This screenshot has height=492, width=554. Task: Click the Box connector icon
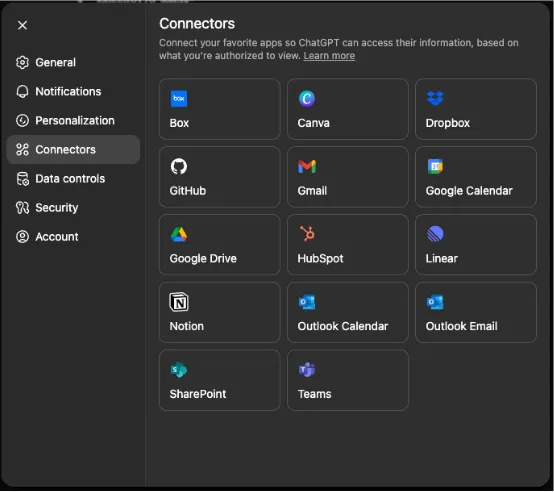pos(179,99)
